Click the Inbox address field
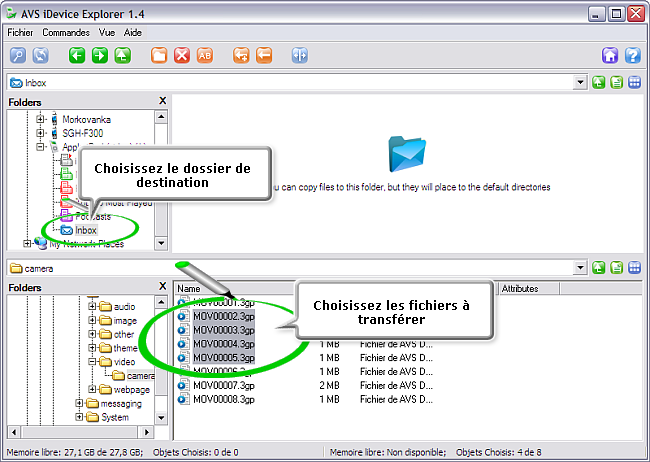The image size is (650, 462). click(290, 83)
